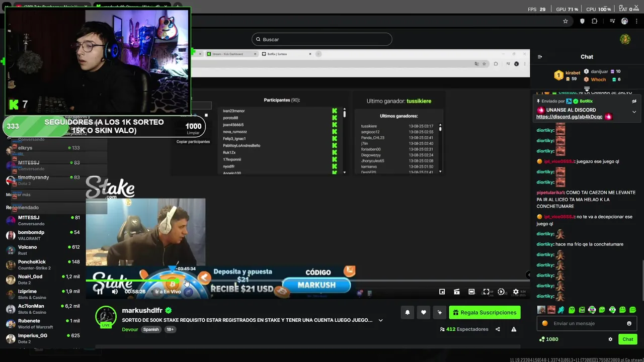Toggle notifications with the bell icon
The height and width of the screenshot is (362, 644).
point(408,313)
